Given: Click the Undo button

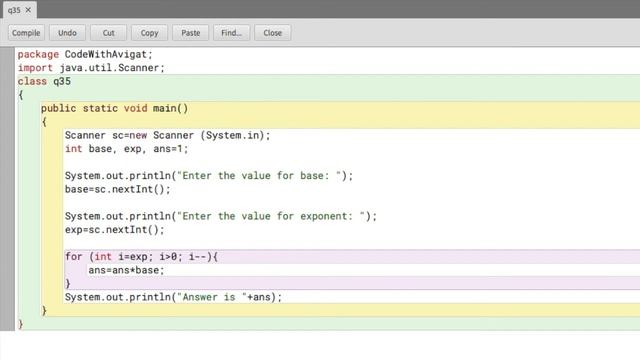Looking at the screenshot, I should (x=67, y=33).
